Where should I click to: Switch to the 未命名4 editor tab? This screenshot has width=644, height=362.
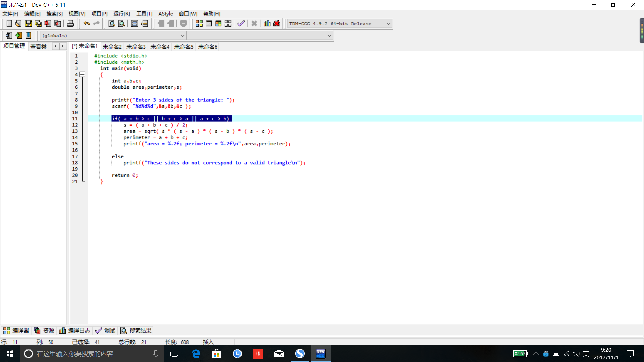pyautogui.click(x=160, y=47)
